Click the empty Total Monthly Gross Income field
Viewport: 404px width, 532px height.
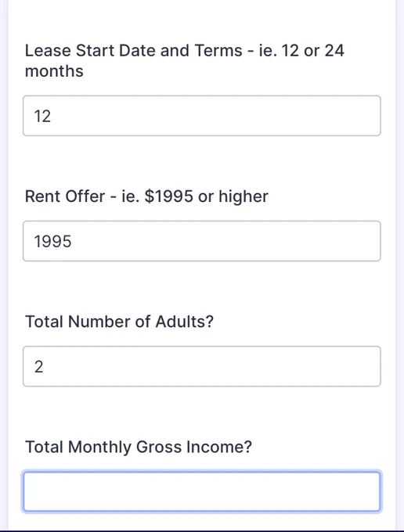(x=202, y=491)
